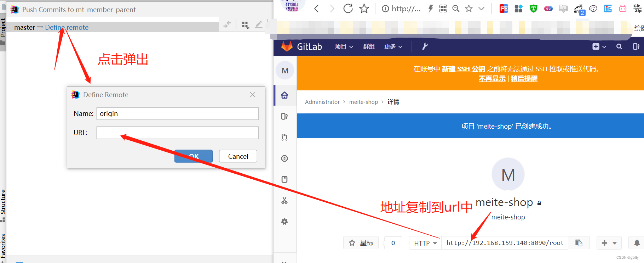Open the HTTP protocol dropdown
The width and height of the screenshot is (644, 263).
tap(425, 243)
